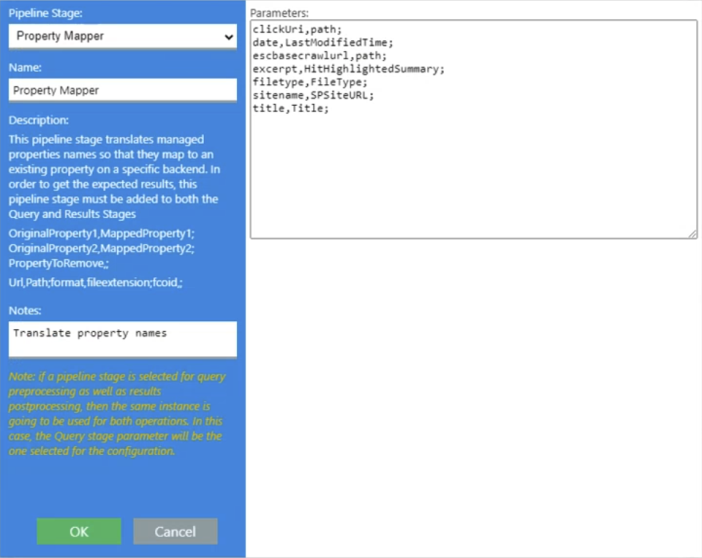Focus the Name input field
Image resolution: width=702 pixels, height=558 pixels.
pyautogui.click(x=122, y=90)
